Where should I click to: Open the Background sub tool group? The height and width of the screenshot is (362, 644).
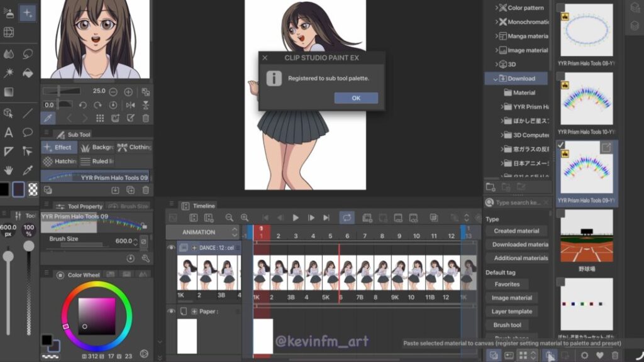pyautogui.click(x=96, y=147)
